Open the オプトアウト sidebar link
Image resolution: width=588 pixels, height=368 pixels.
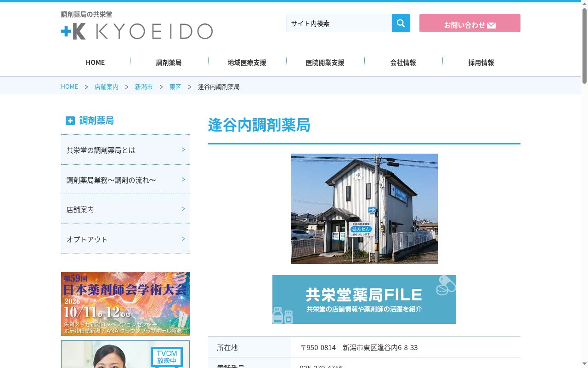[x=125, y=239]
